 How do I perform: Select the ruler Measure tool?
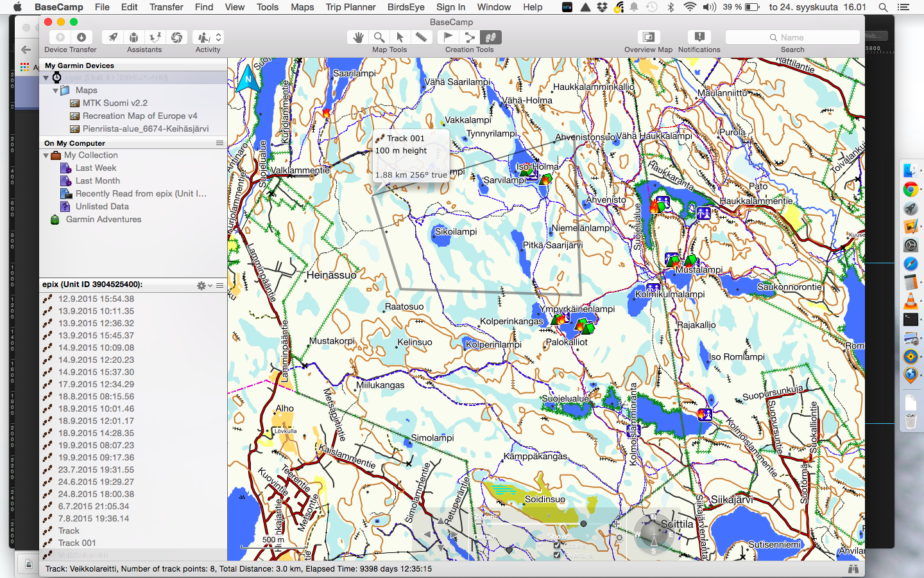coord(421,37)
